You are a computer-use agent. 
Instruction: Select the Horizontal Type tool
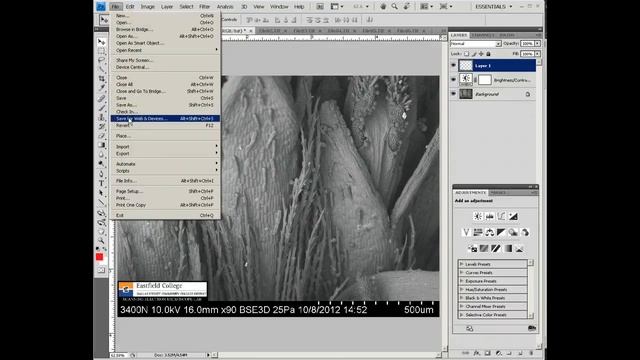tap(101, 184)
